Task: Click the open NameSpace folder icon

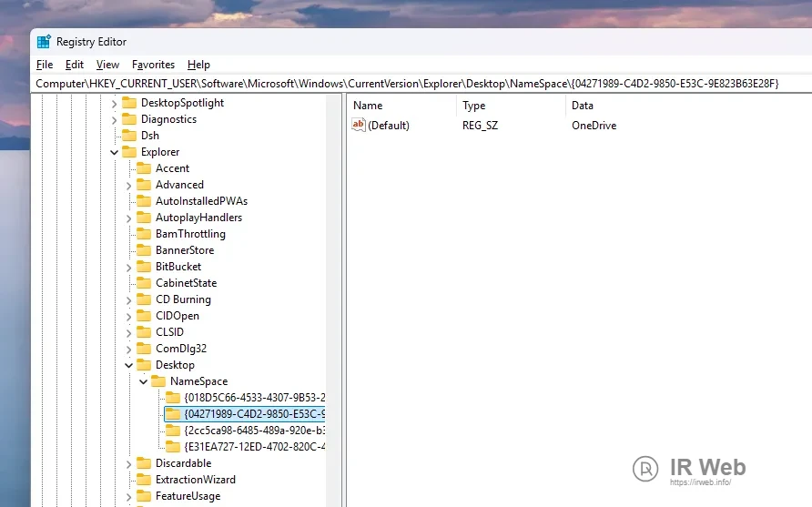Action: 158,381
